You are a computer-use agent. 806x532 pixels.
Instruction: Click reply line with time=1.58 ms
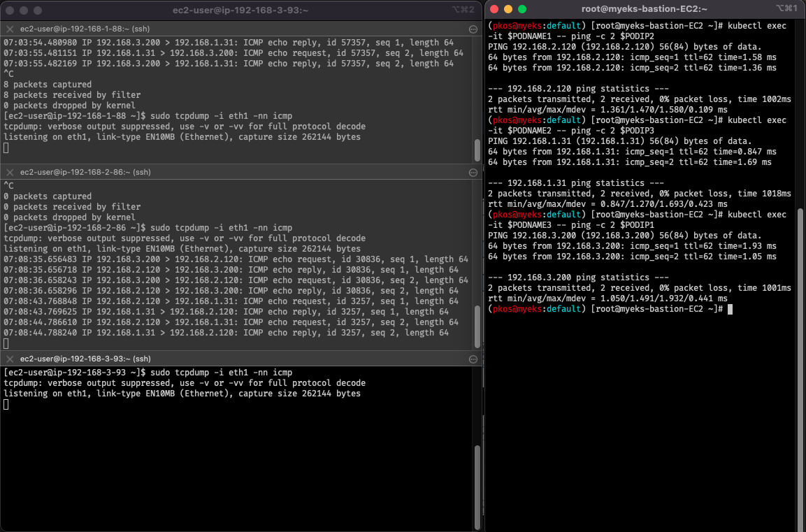(632, 57)
